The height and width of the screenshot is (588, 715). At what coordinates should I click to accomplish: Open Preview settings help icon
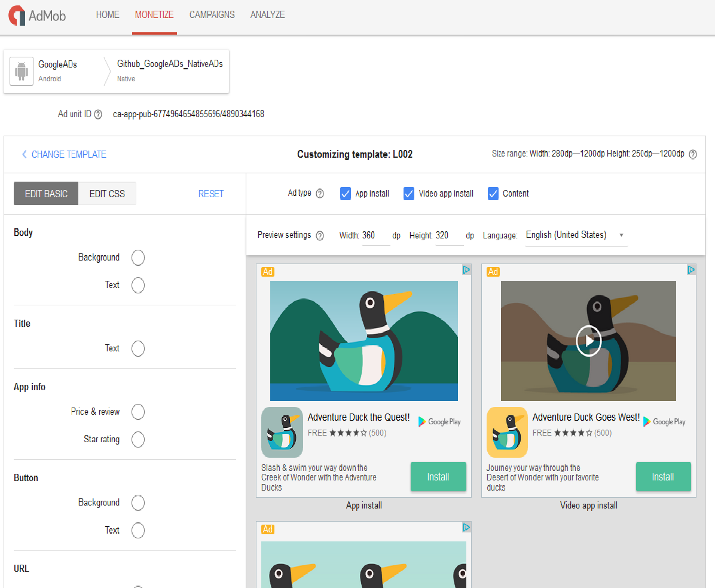coord(320,235)
